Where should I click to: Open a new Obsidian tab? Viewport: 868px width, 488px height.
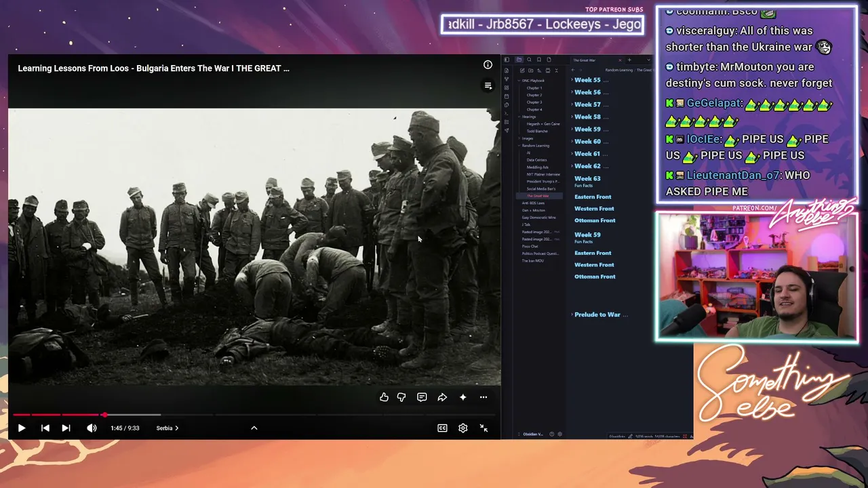pyautogui.click(x=629, y=60)
